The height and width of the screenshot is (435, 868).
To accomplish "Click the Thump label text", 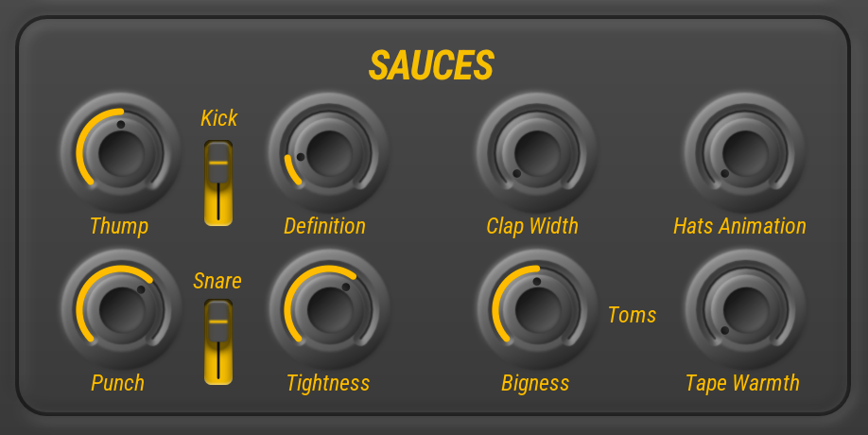I will click(119, 226).
